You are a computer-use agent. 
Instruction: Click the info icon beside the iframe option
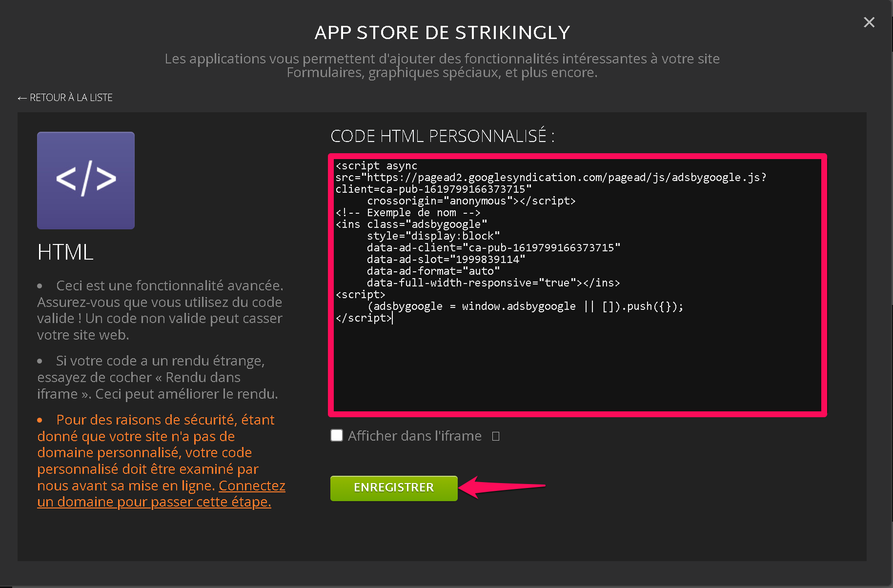point(496,436)
